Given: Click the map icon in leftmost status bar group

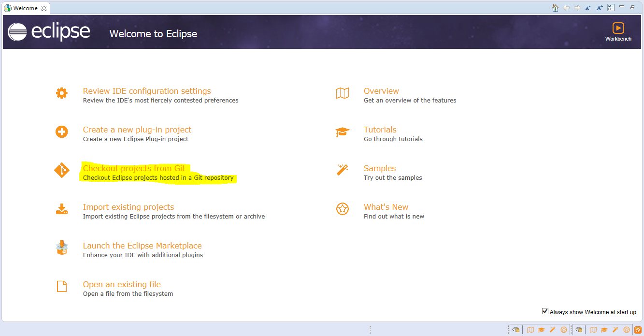Looking at the screenshot, I should tap(530, 330).
